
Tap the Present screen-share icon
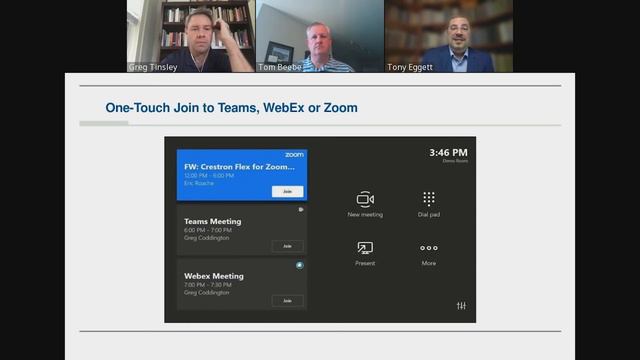click(x=365, y=248)
